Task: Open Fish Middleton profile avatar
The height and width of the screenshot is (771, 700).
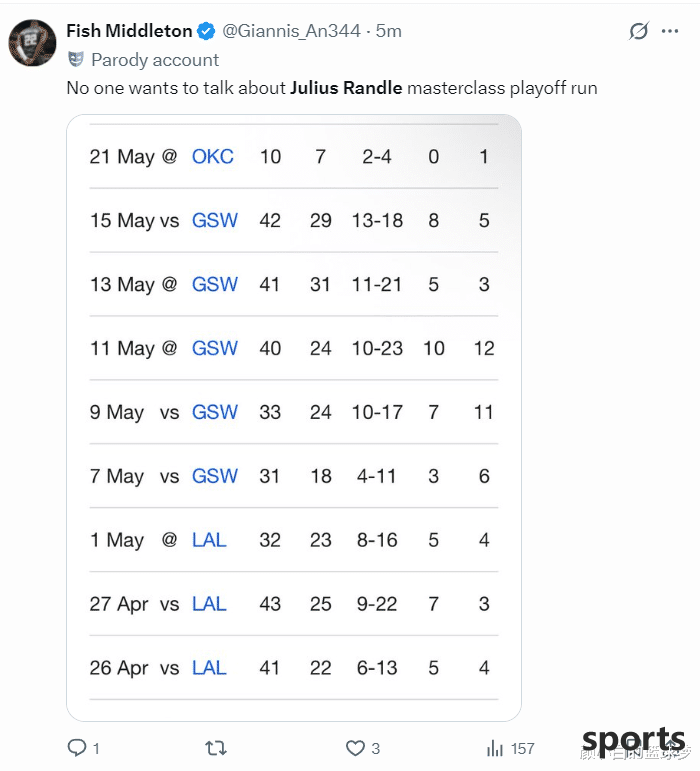Action: click(32, 43)
